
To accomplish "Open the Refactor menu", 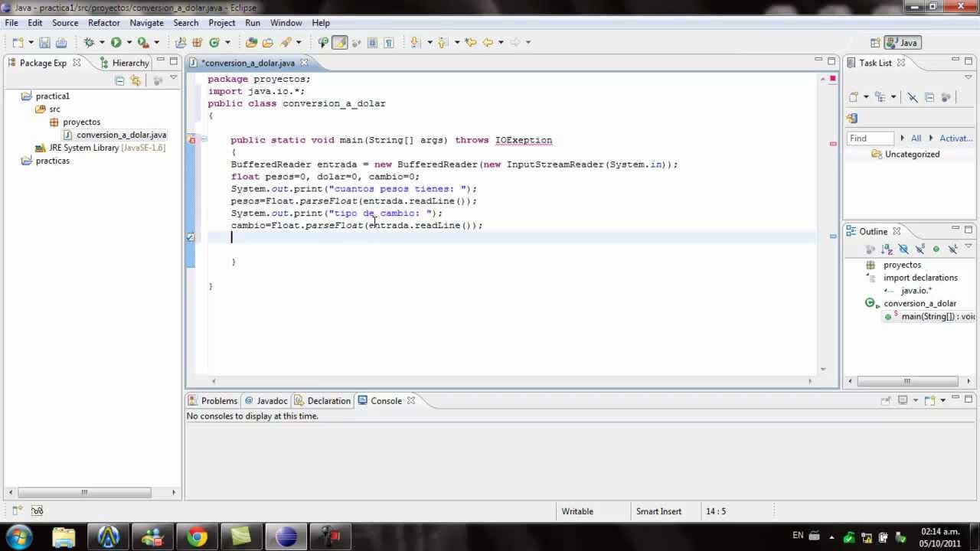I will pos(103,23).
